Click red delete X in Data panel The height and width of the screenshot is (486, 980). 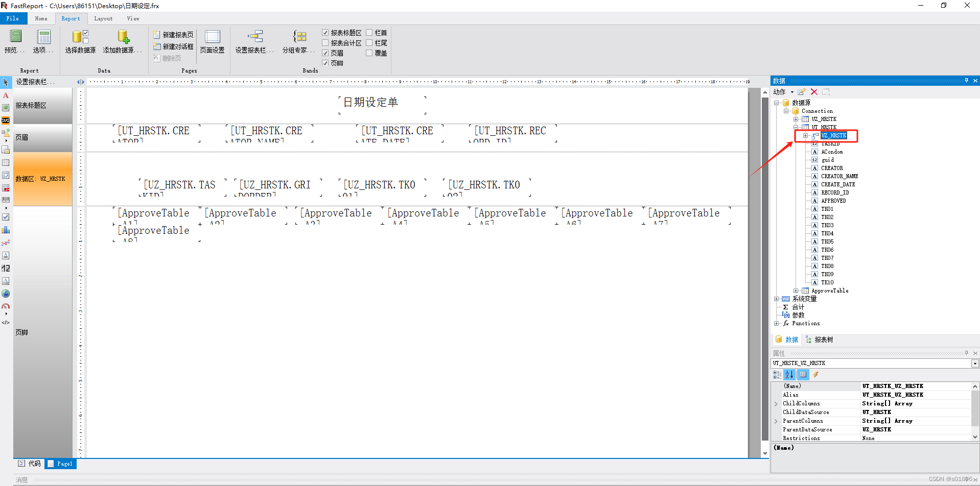(814, 92)
